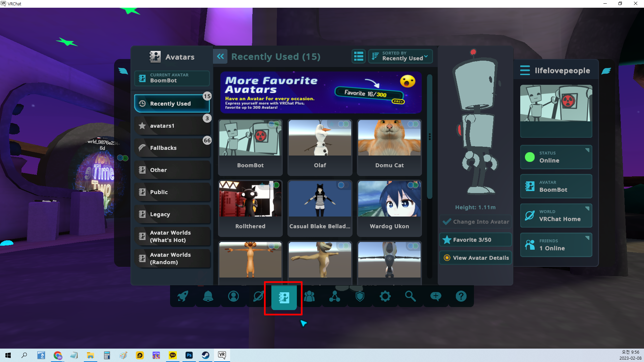Open File Explorer from the taskbar

pyautogui.click(x=91, y=355)
